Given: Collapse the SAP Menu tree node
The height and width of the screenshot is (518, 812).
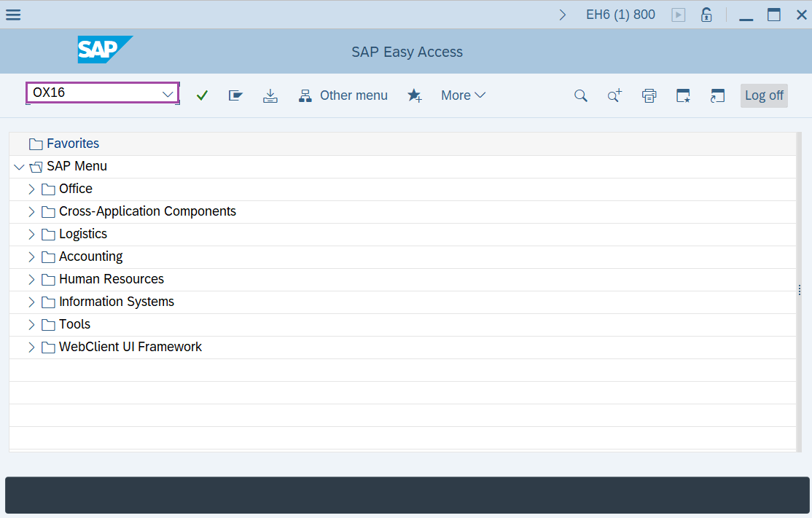Looking at the screenshot, I should tap(19, 166).
